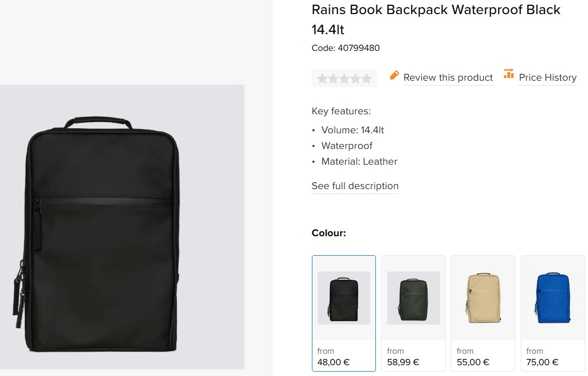Open the Price History link

[547, 77]
